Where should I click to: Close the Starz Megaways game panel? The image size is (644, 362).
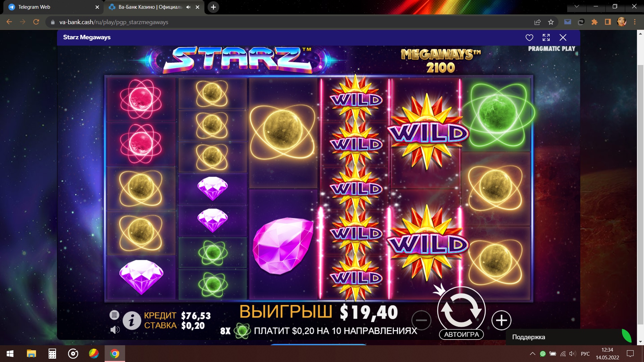pyautogui.click(x=563, y=38)
